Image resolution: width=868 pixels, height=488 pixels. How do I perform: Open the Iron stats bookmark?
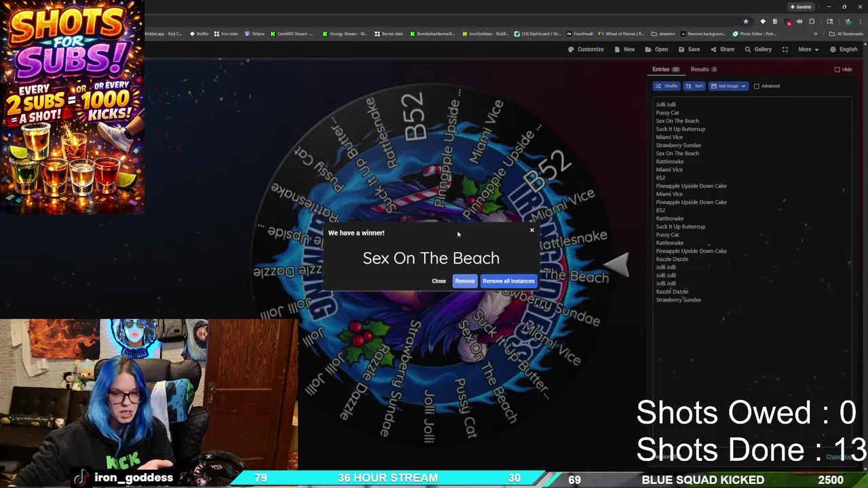(226, 34)
